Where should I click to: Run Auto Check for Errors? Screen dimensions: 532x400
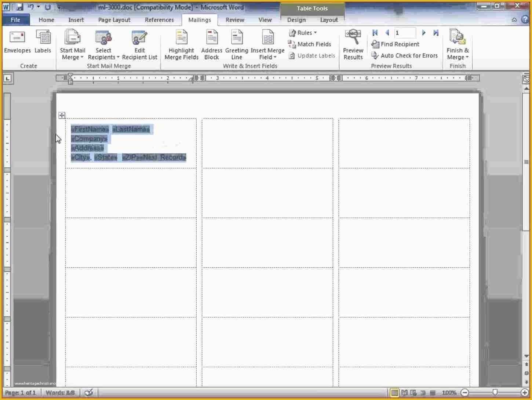click(405, 56)
